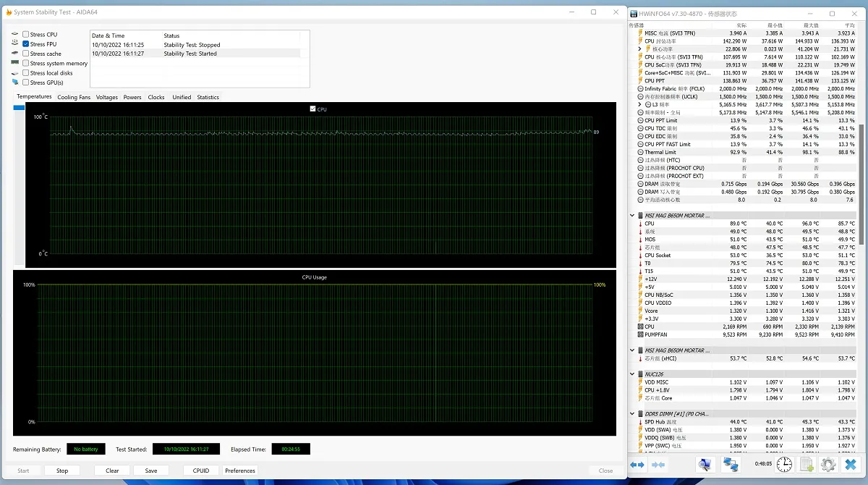Click the HWiNFO log file document icon
The image size is (868, 485).
(x=807, y=464)
